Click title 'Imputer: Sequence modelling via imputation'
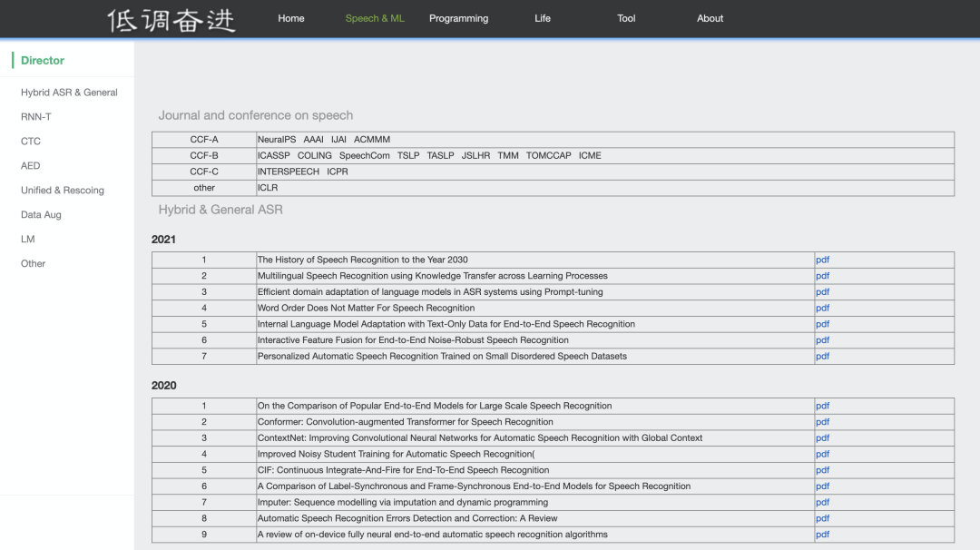 (403, 503)
